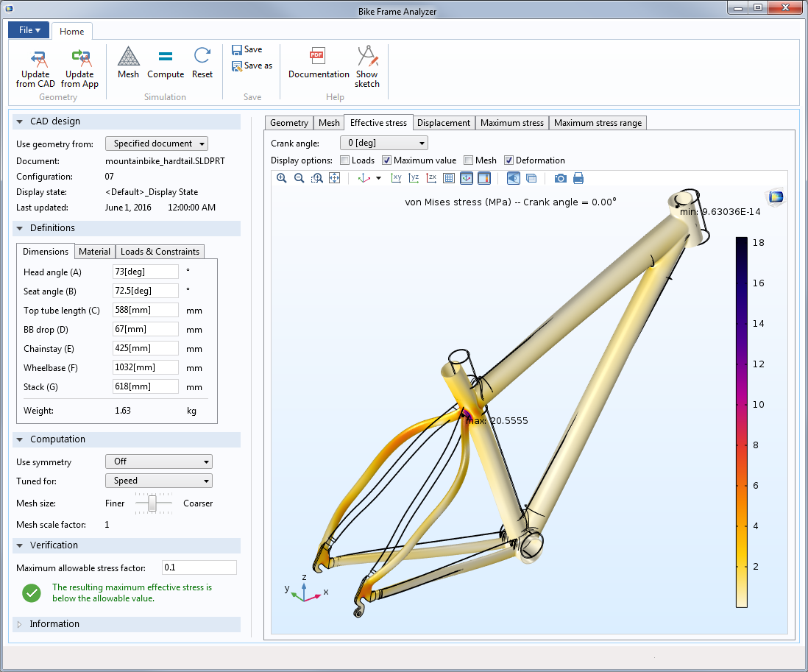Switch to the Mesh results tab
The width and height of the screenshot is (808, 672).
329,123
